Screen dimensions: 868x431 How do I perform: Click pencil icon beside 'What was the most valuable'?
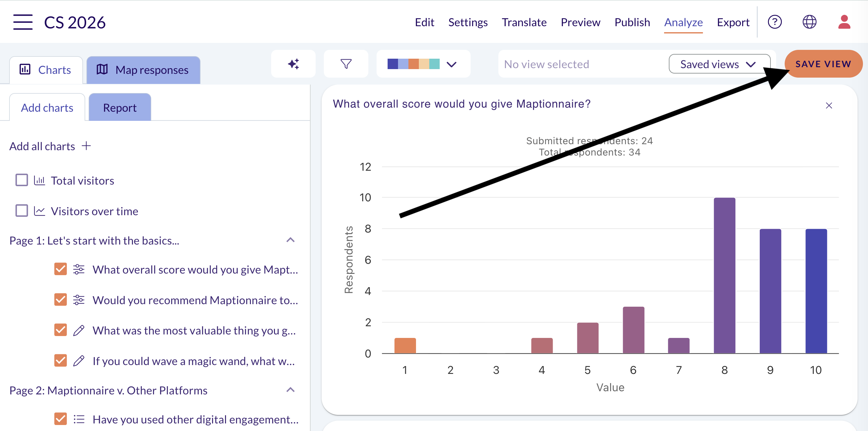[x=79, y=330]
